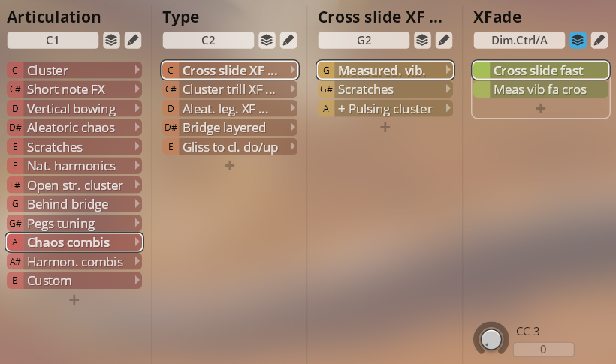
Task: Select the Gliss to cl. do/up type
Action: [230, 147]
